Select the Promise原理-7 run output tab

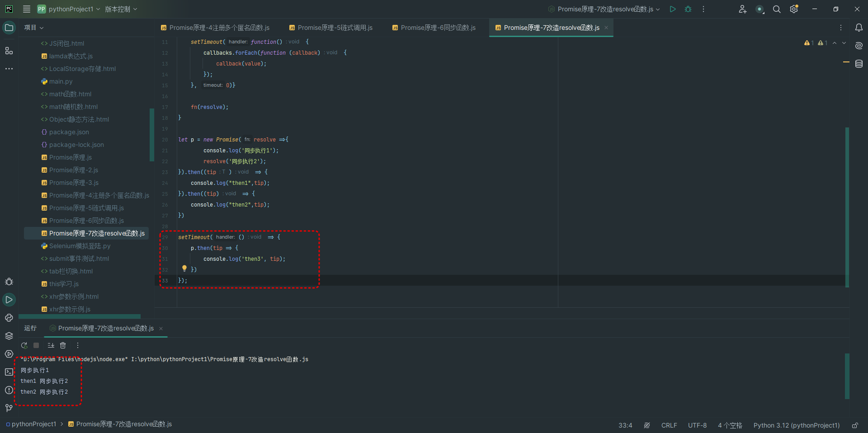(105, 328)
